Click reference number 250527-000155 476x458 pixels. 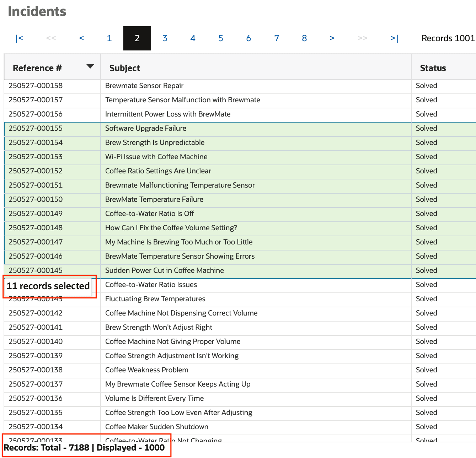[36, 128]
